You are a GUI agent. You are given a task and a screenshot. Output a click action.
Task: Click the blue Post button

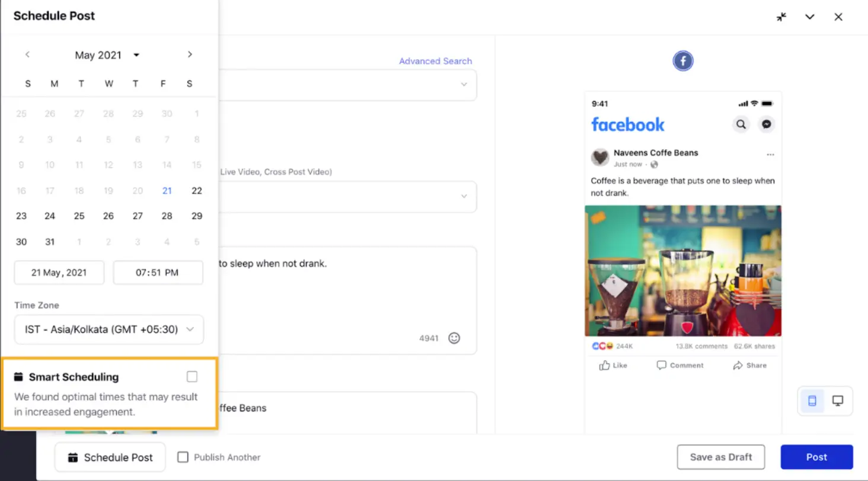pos(816,457)
